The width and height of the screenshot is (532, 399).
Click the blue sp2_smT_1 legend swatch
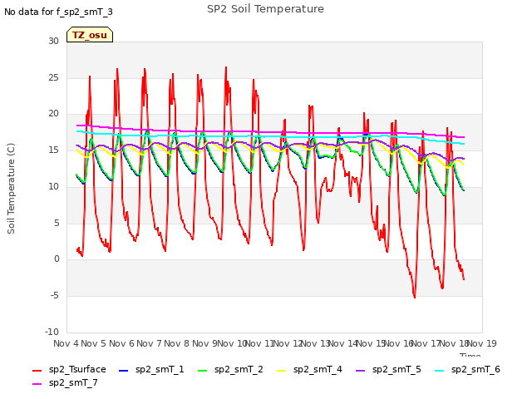pyautogui.click(x=124, y=370)
